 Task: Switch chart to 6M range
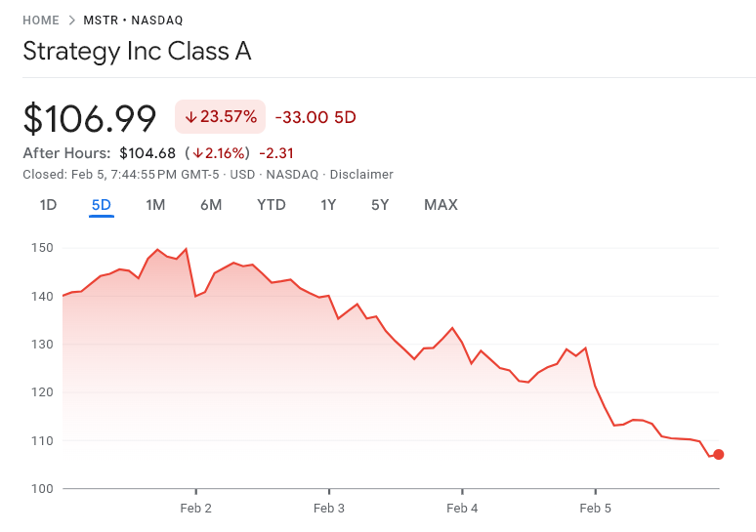(211, 205)
